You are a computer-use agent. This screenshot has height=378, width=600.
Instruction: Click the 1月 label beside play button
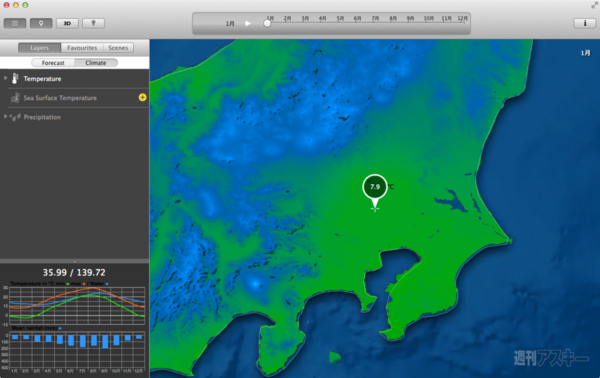coord(230,24)
